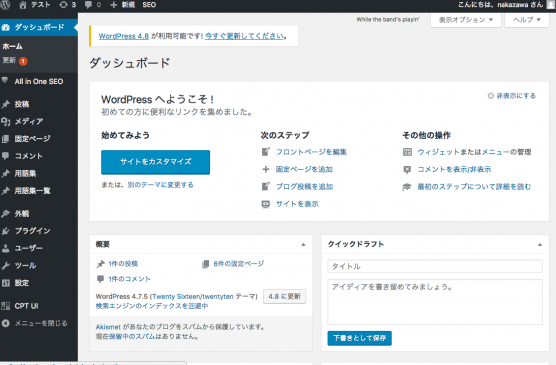
Task: Open the プラグイン menu label in sidebar
Action: tap(32, 231)
